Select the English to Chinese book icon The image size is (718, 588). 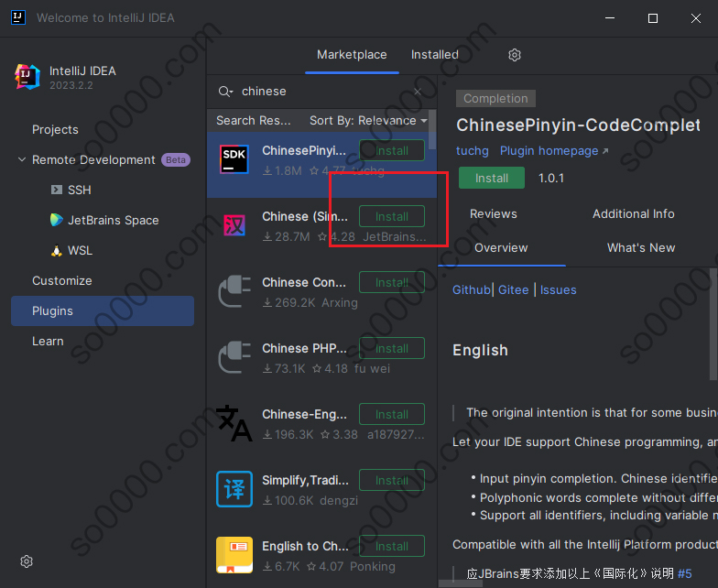234,555
